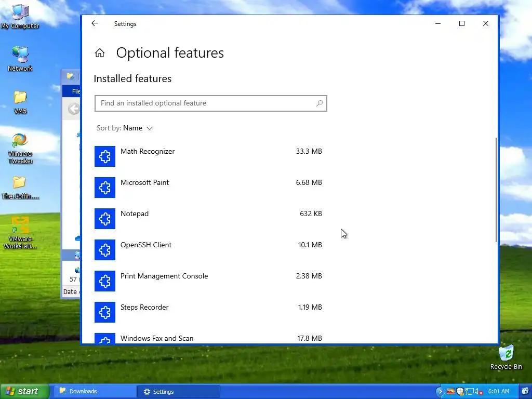Viewport: 532px width, 399px height.
Task: Click the landscape picture tray icon
Action: point(450,392)
